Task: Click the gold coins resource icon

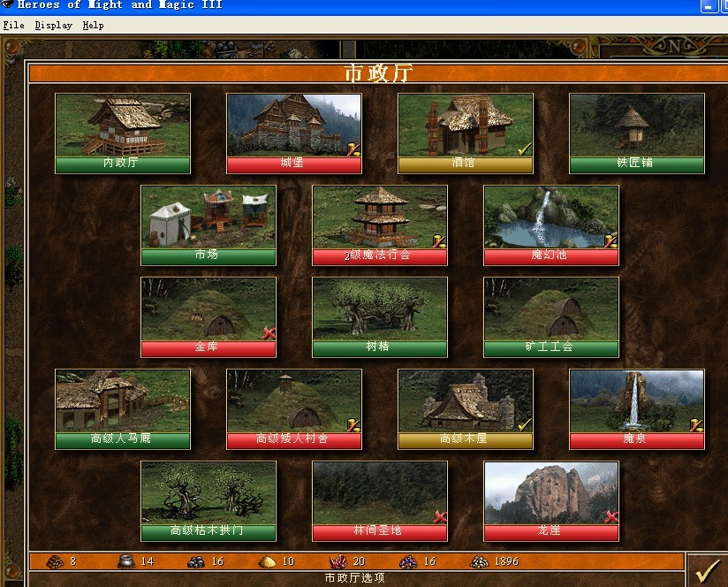Action: (x=479, y=562)
